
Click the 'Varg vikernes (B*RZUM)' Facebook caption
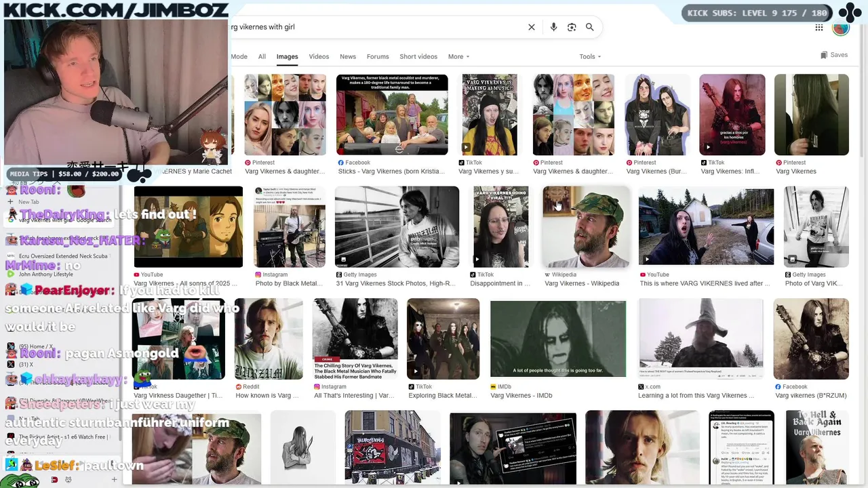coord(811,395)
